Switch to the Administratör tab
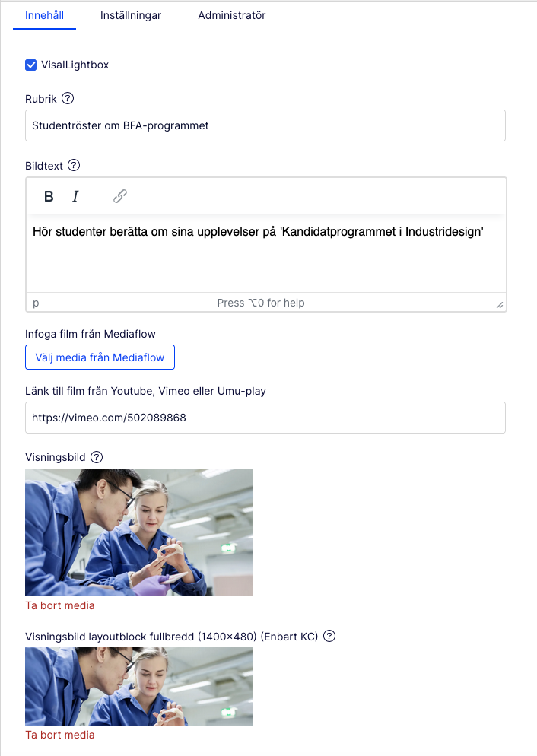This screenshot has width=537, height=756. [232, 15]
